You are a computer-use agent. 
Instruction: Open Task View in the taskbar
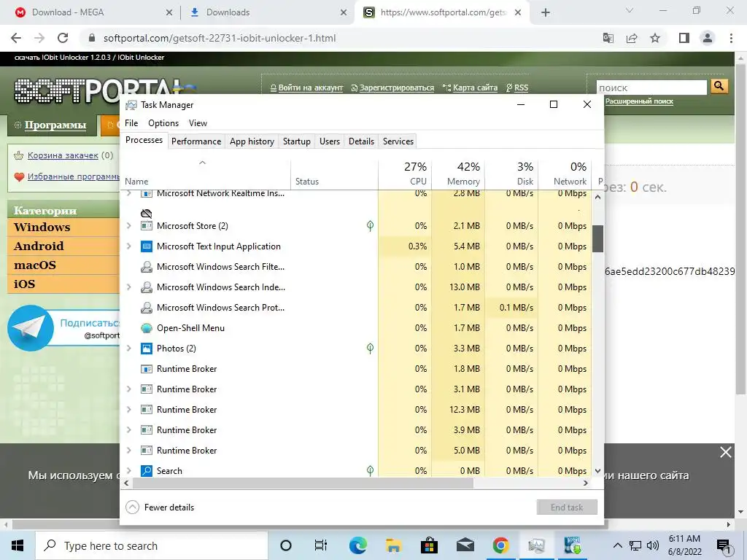click(x=321, y=545)
